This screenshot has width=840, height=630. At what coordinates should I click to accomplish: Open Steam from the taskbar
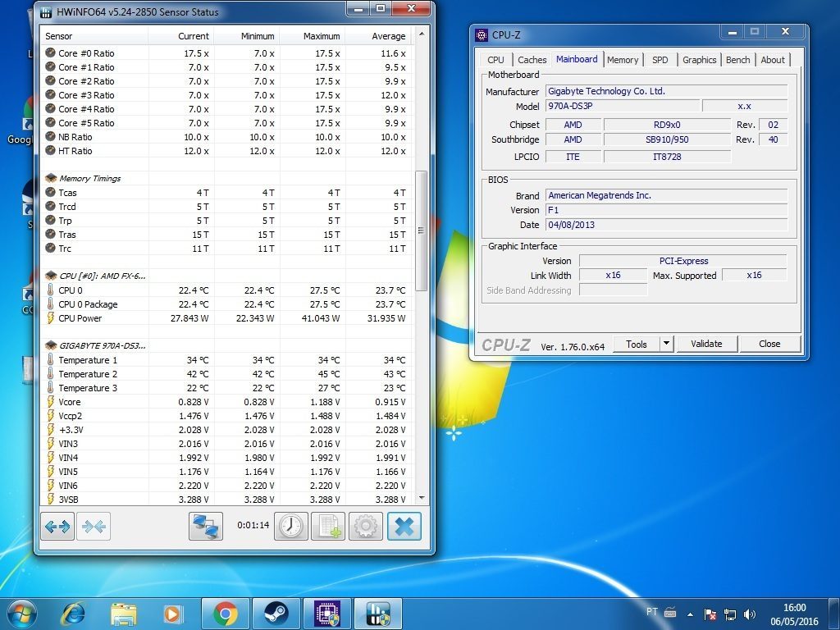click(276, 614)
